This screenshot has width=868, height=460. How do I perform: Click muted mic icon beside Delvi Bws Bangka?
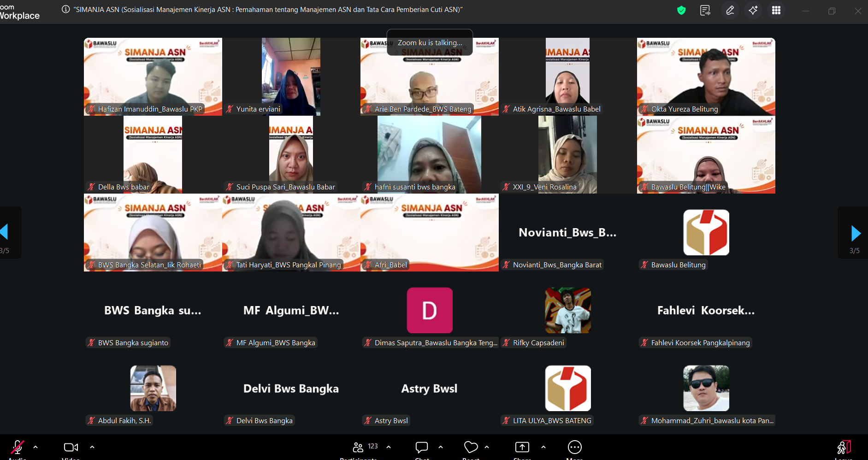[230, 421]
